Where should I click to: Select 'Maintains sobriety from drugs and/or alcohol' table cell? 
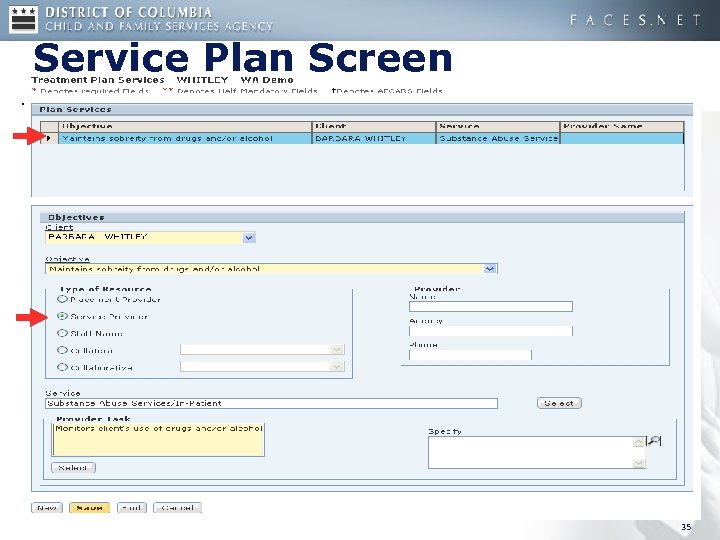185,138
